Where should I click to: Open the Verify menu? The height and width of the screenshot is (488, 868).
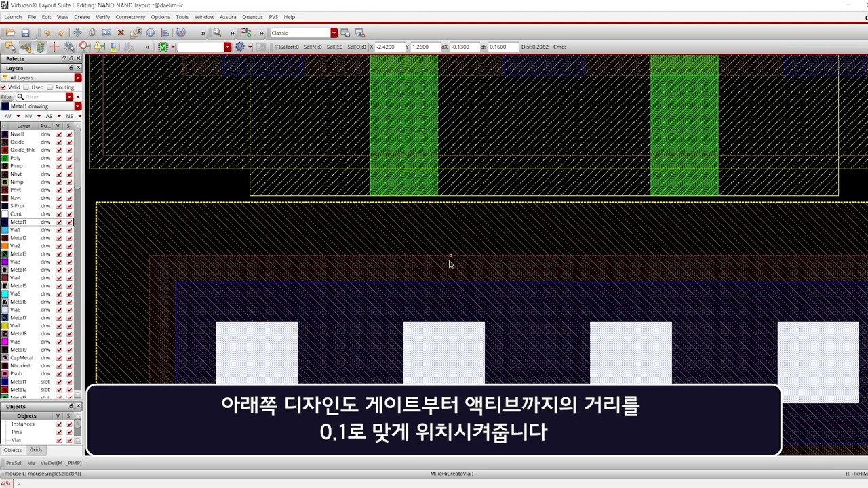click(x=102, y=17)
